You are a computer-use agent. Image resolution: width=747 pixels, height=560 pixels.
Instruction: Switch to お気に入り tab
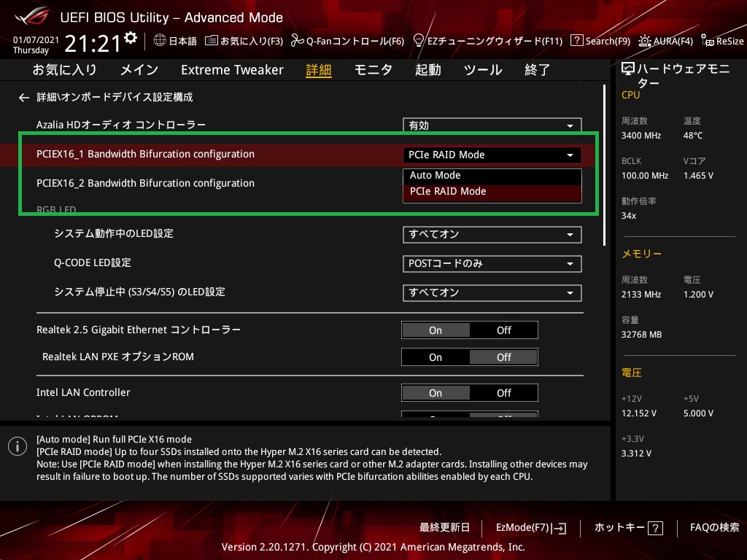(64, 70)
